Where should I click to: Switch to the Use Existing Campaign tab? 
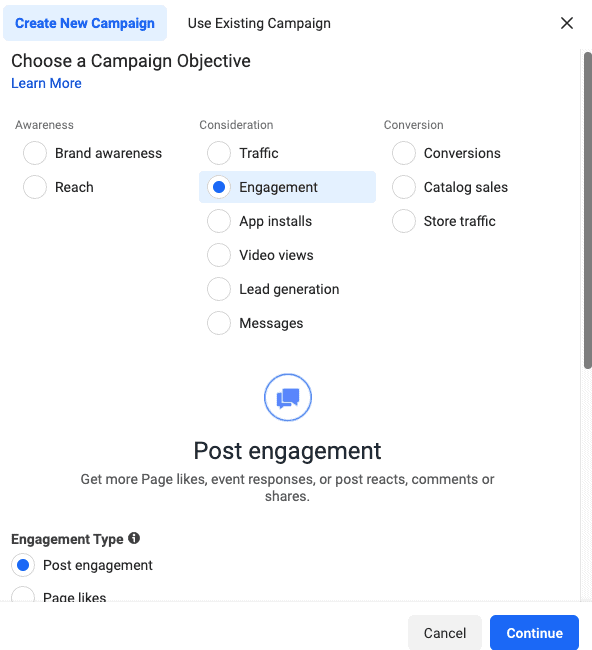(259, 23)
